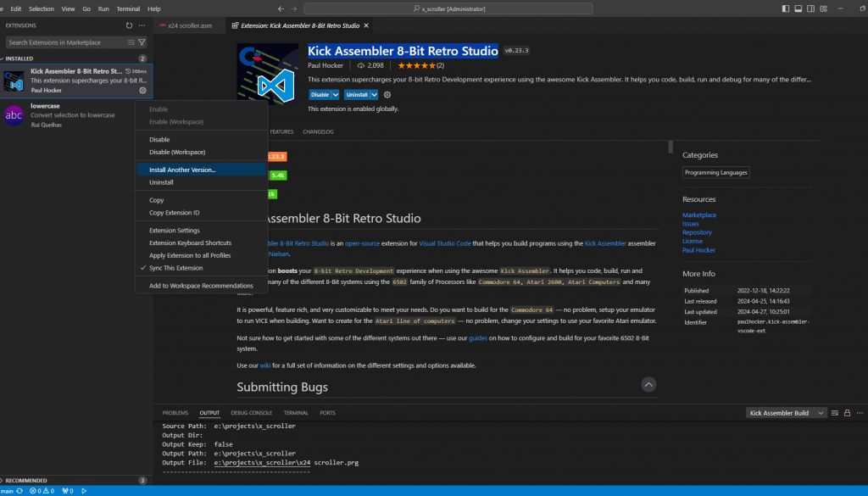Select the lowercase extension abc icon

[14, 115]
